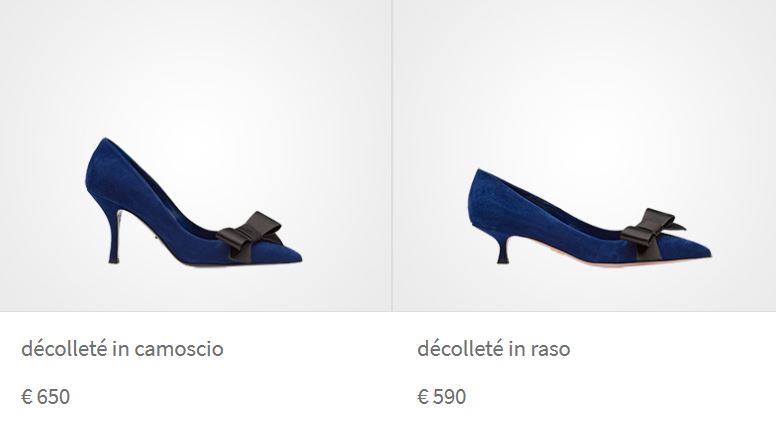Viewport: 776px width, 439px height.
Task: Click empty gray area above the left shoe
Action: pyautogui.click(x=195, y=64)
